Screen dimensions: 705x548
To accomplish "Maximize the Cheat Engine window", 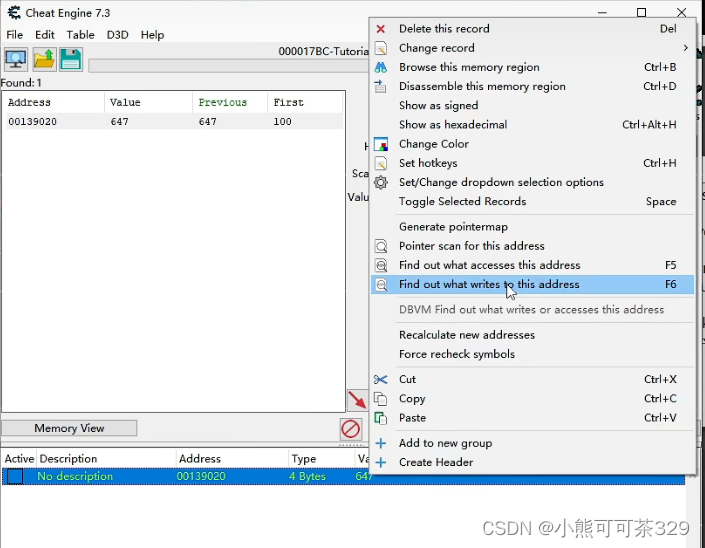I will coord(642,13).
